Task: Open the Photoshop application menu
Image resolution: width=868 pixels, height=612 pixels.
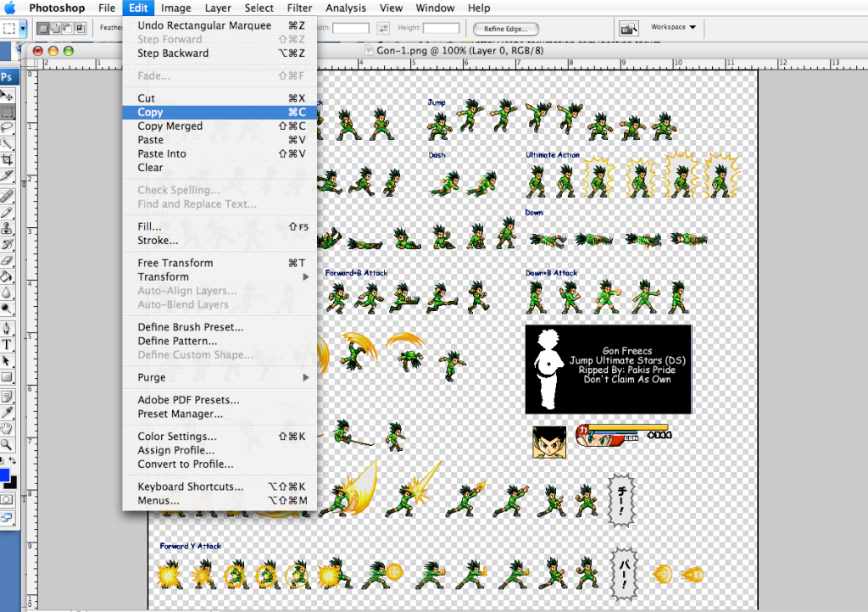Action: click(57, 8)
